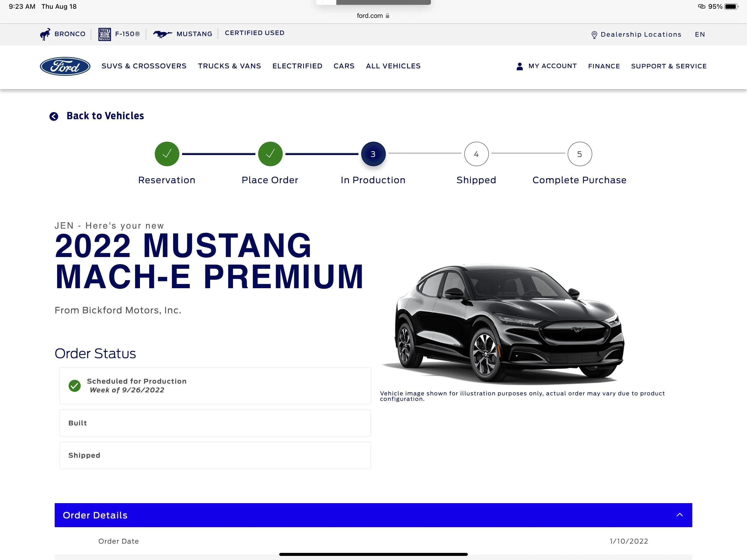Open the Cars menu
The height and width of the screenshot is (560, 747).
[x=344, y=66]
